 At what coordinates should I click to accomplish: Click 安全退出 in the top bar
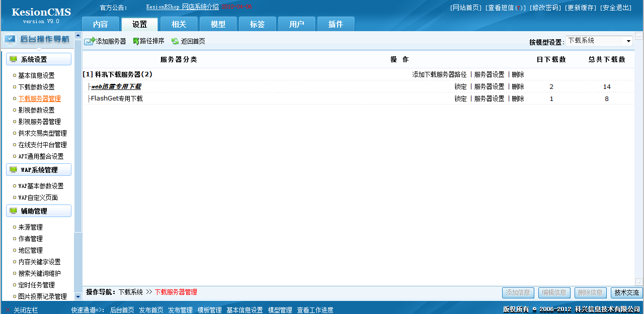click(x=615, y=8)
